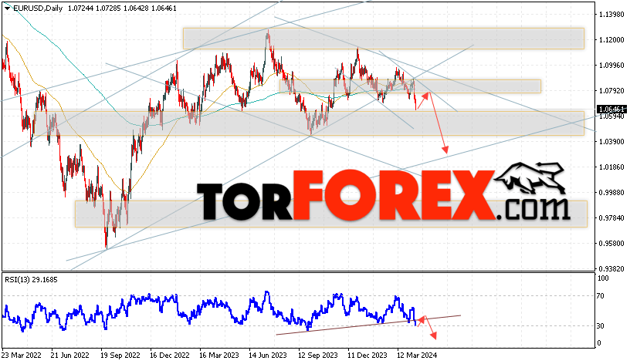This screenshot has width=630, height=364.
Task: Select RSI level 70 on scale
Action: pos(600,296)
